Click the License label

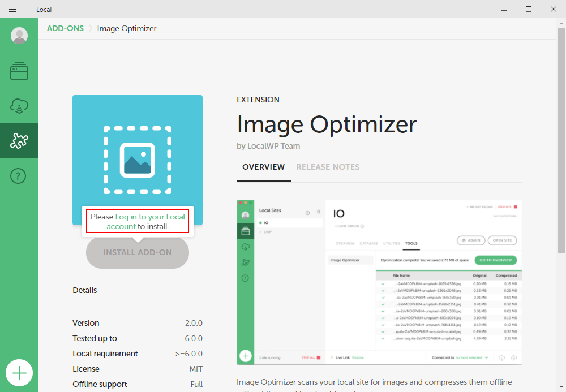pyautogui.click(x=86, y=369)
